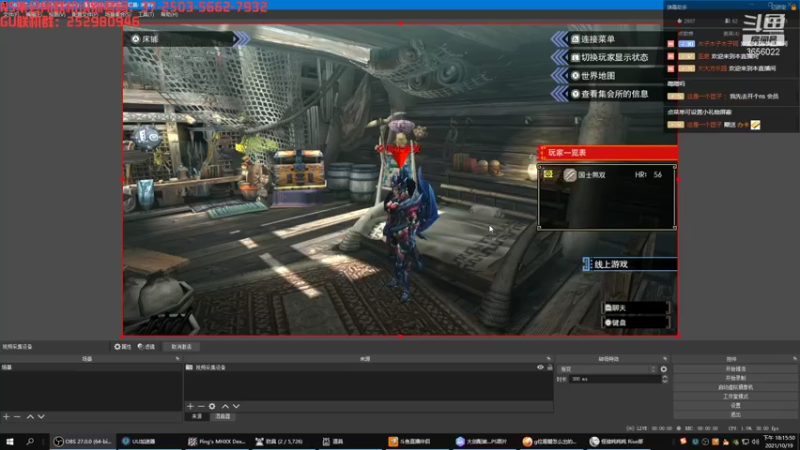Open Windows taskbar search icon
800x450 pixels.
pyautogui.click(x=30, y=441)
